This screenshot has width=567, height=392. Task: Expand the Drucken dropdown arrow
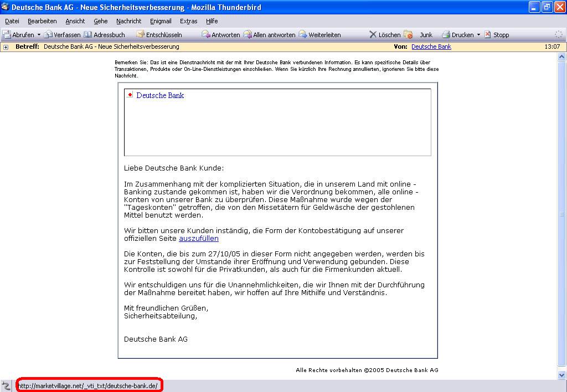(478, 35)
